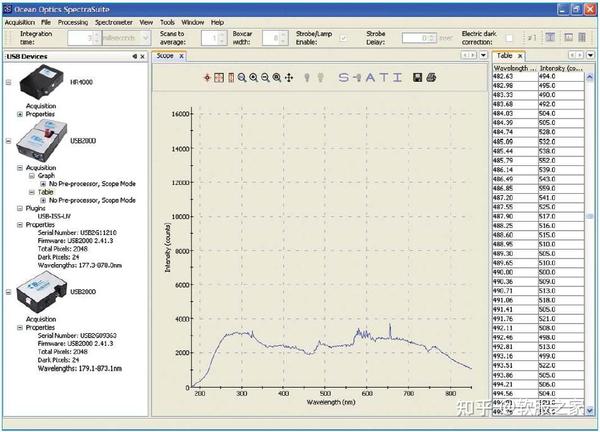This screenshot has width=600, height=432.
Task: Expand Properties under HR4000
Action: pyautogui.click(x=20, y=114)
